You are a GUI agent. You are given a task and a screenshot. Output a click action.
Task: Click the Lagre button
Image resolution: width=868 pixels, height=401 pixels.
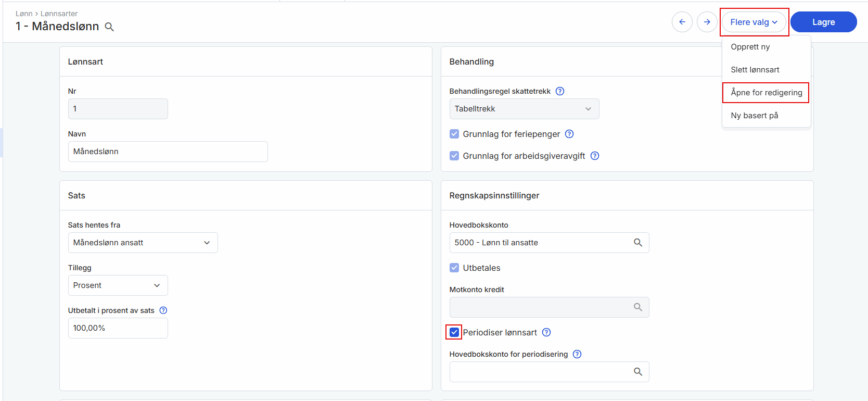point(823,22)
